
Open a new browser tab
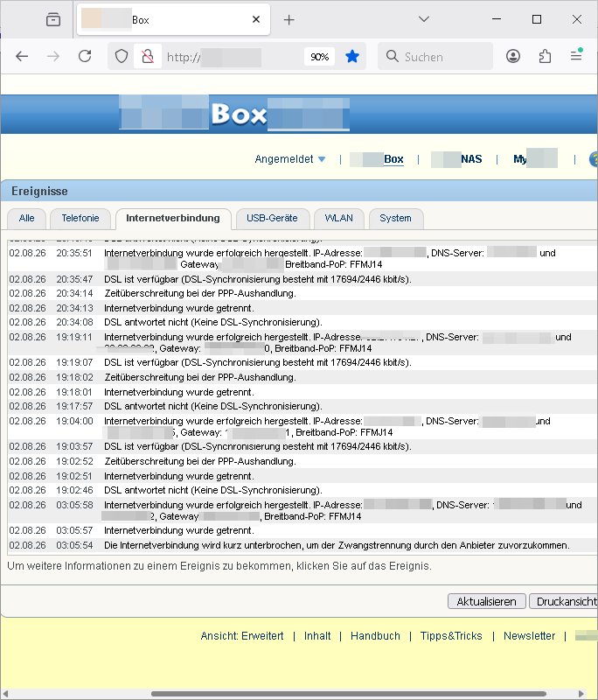coord(289,19)
